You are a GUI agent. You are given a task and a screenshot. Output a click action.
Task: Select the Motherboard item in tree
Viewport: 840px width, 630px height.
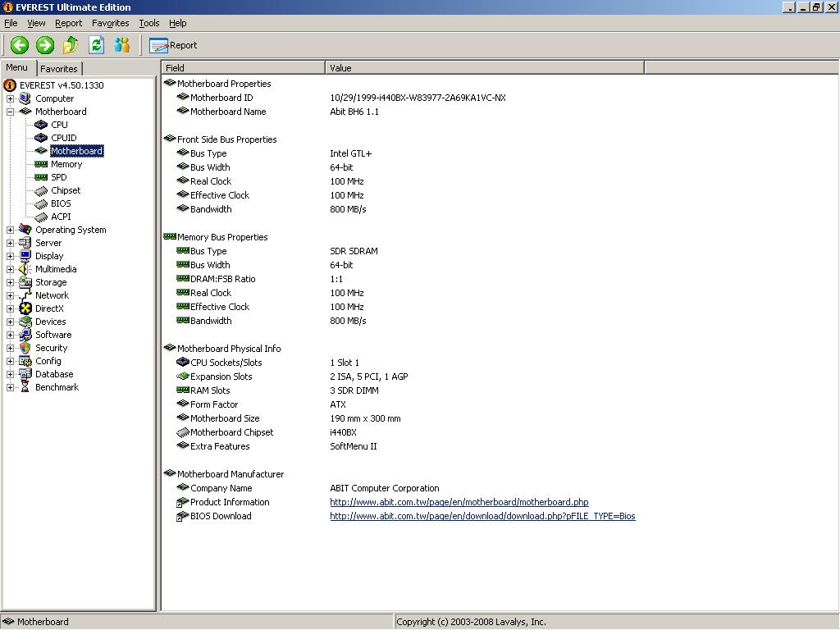[76, 151]
